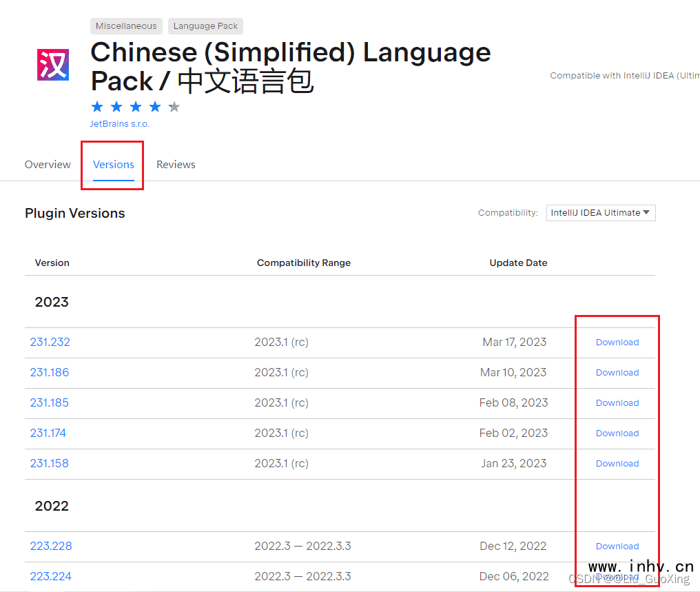The height and width of the screenshot is (592, 700).
Task: Open version 231.158 details
Action: (x=49, y=463)
